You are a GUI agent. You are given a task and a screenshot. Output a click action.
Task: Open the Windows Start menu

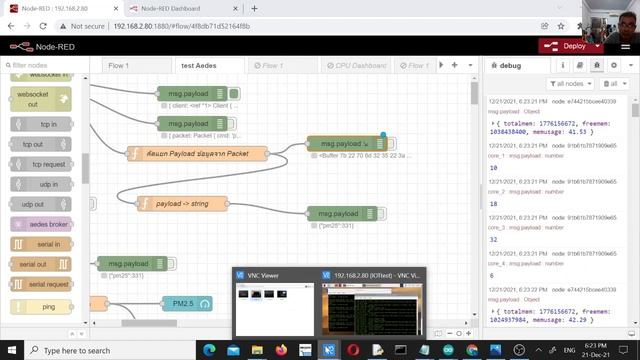pyautogui.click(x=12, y=350)
